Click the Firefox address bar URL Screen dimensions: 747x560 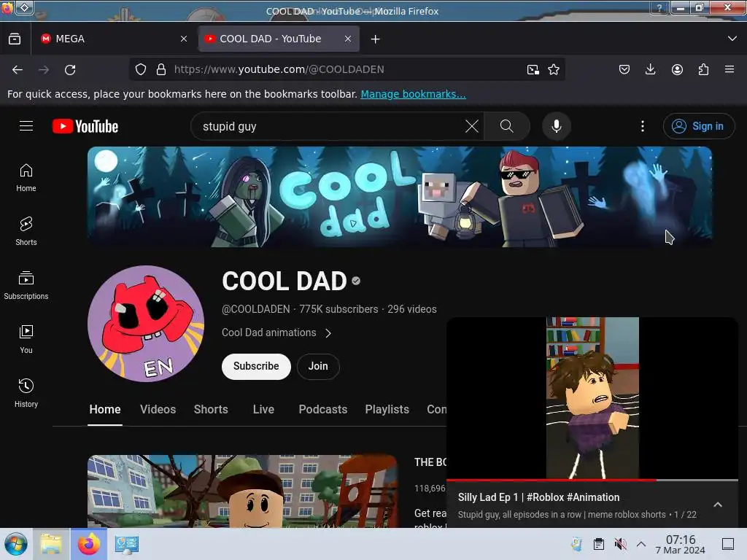coord(279,69)
